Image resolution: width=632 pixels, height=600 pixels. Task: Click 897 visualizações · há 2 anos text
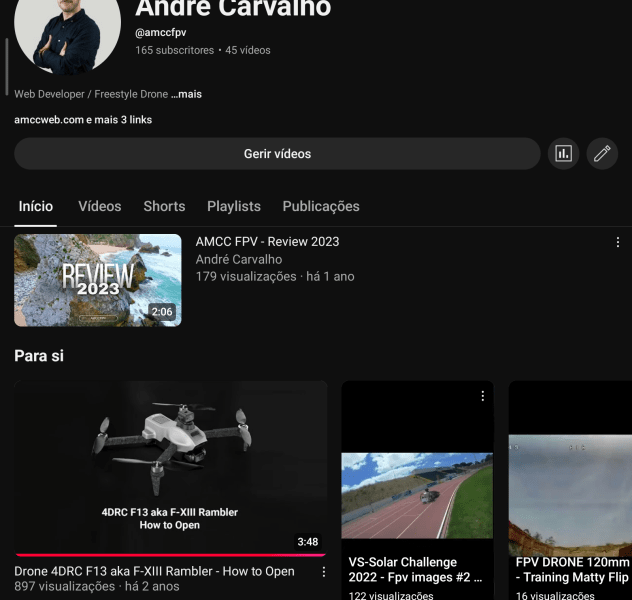[97, 586]
